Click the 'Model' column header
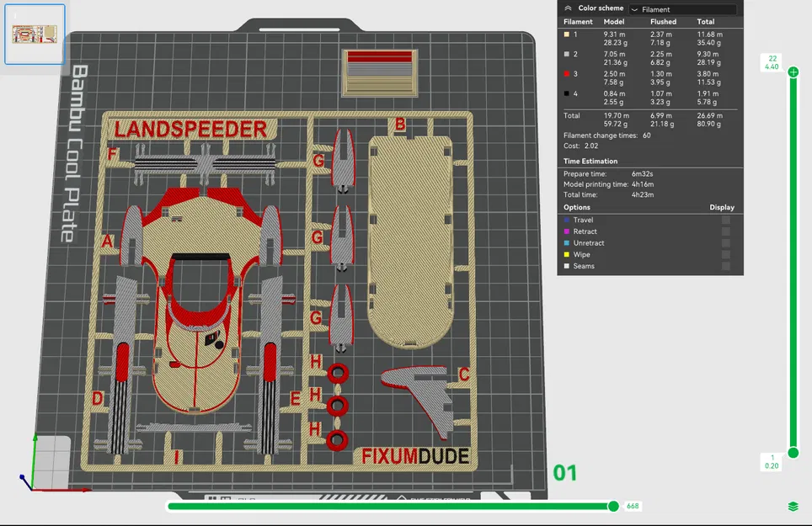812x526 pixels. 614,22
